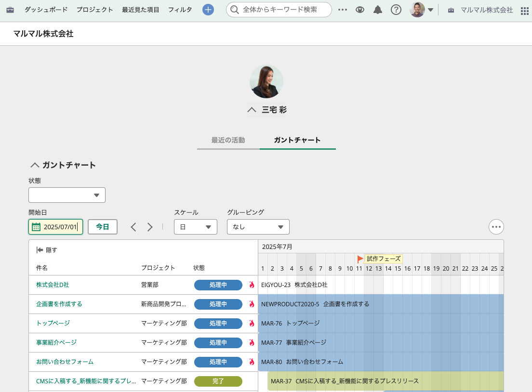Open the Gantt chart options ellipsis button

(496, 227)
